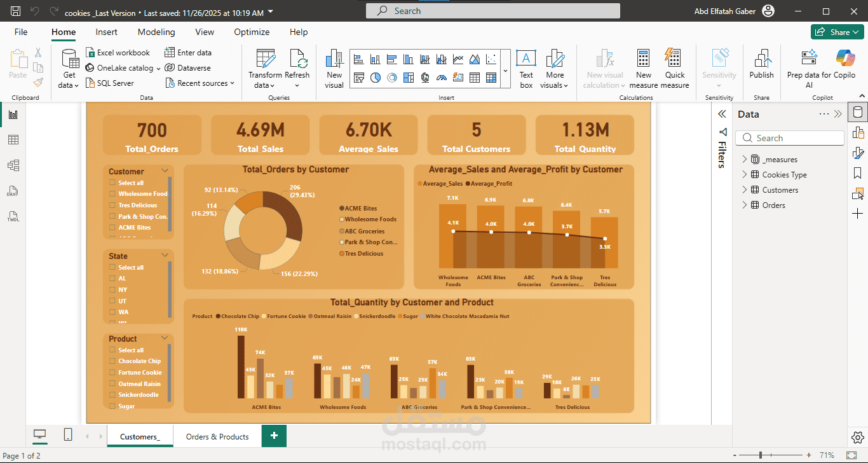The height and width of the screenshot is (463, 868).
Task: Open More visuals dropdown
Action: pos(555,69)
